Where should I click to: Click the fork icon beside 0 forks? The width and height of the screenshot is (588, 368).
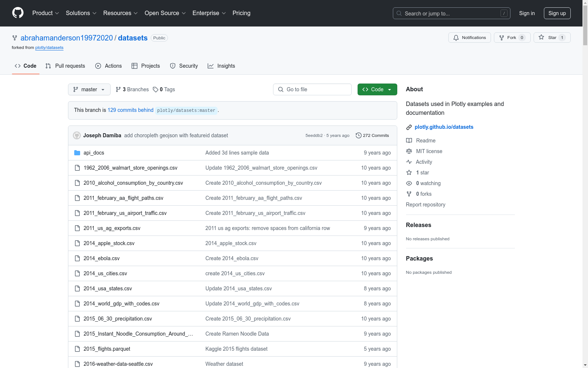click(409, 194)
